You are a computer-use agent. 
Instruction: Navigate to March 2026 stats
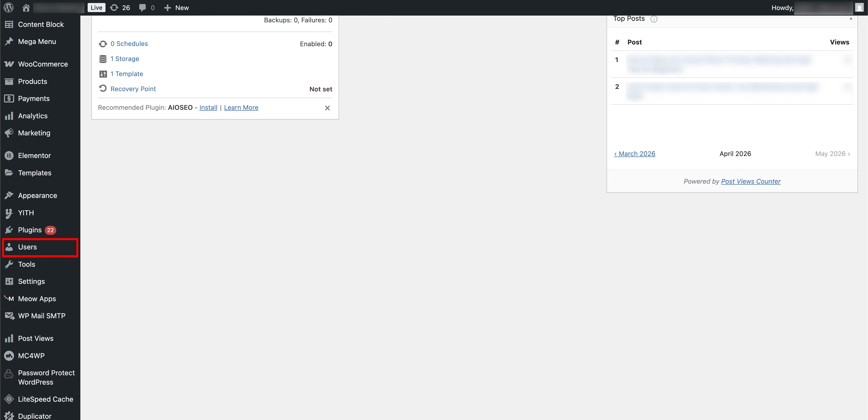coord(635,153)
